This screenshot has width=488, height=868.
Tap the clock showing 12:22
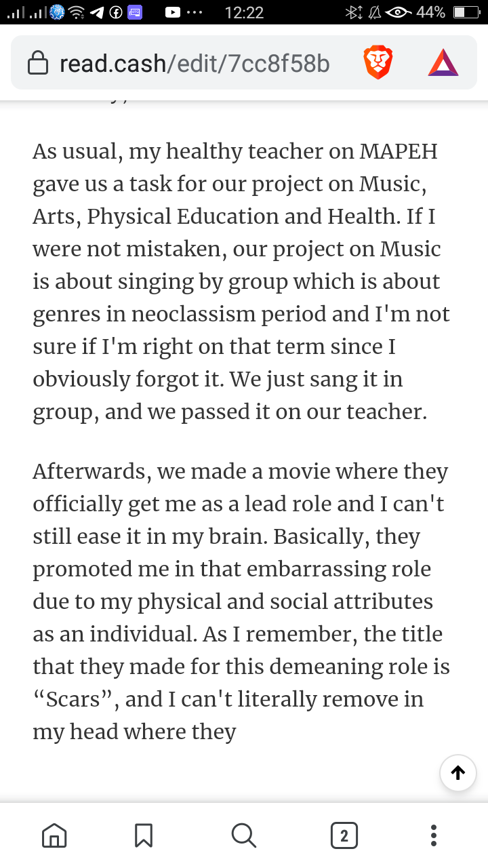244,12
